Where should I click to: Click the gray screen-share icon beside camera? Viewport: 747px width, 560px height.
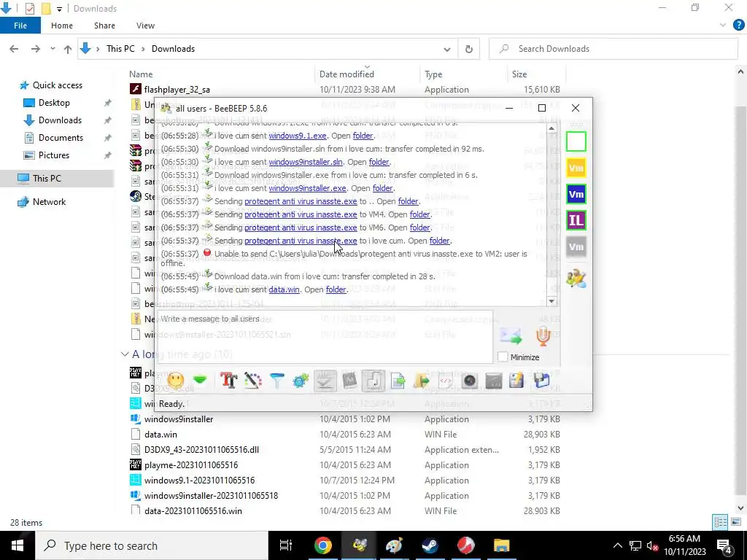pos(494,381)
